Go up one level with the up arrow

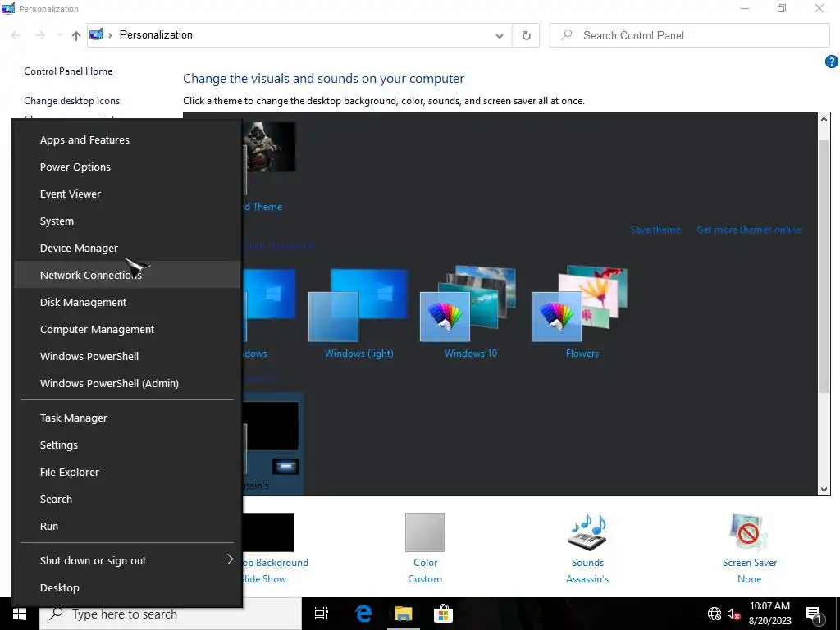tap(76, 35)
